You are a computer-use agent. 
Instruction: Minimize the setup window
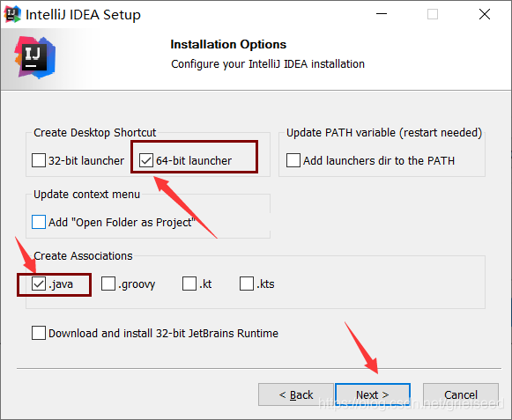pos(382,14)
